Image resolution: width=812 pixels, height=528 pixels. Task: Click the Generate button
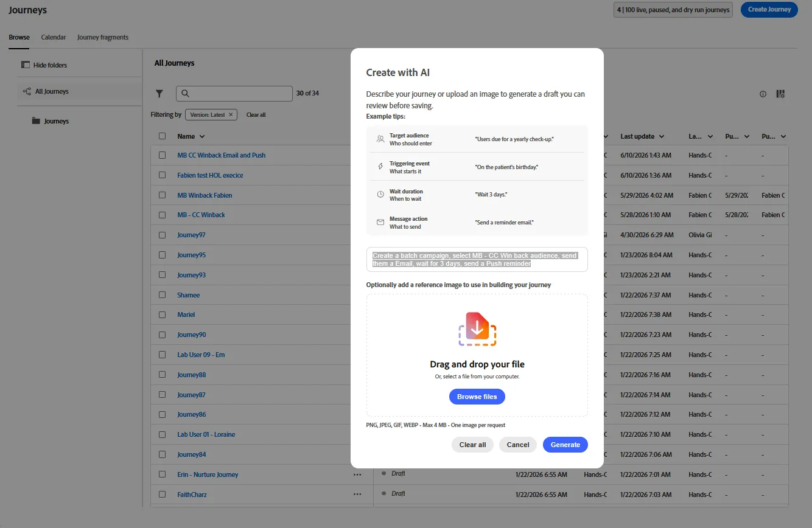[565, 445]
